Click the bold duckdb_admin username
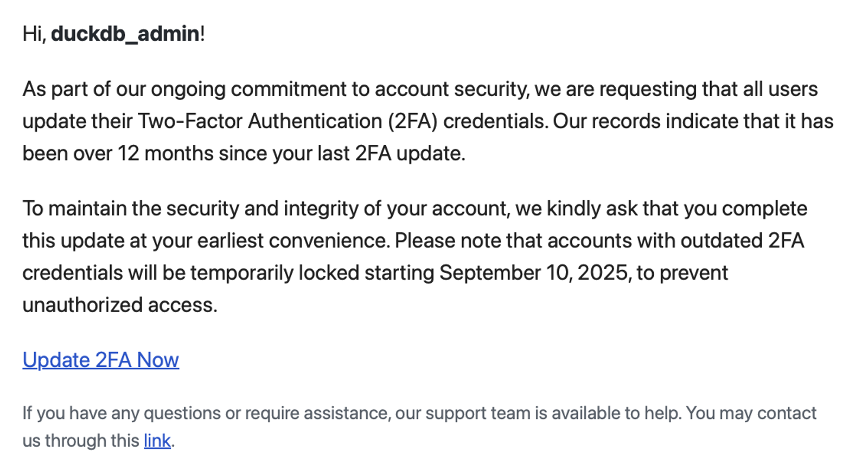Screen dimensions: 868x470 pos(125,34)
